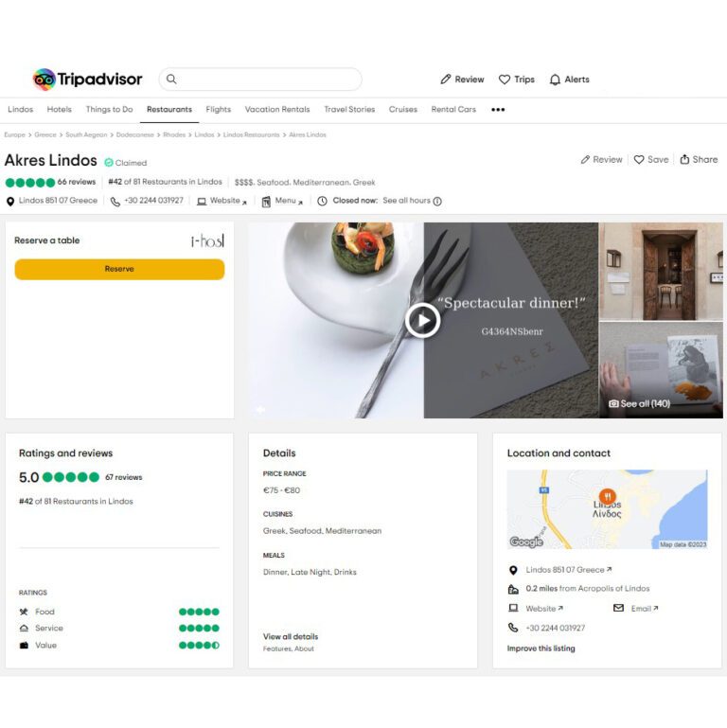
Task: Play the Spectacular dinner video
Action: [422, 320]
